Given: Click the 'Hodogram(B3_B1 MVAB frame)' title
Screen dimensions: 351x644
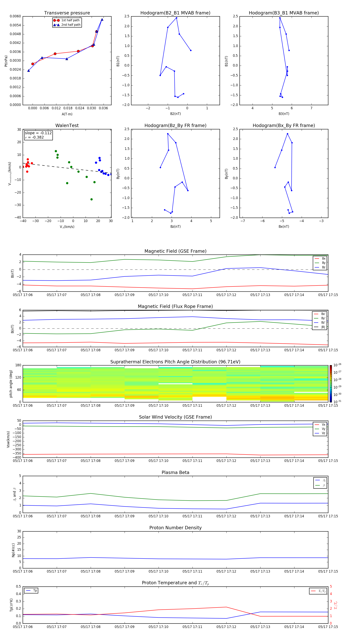Looking at the screenshot, I should point(284,13).
